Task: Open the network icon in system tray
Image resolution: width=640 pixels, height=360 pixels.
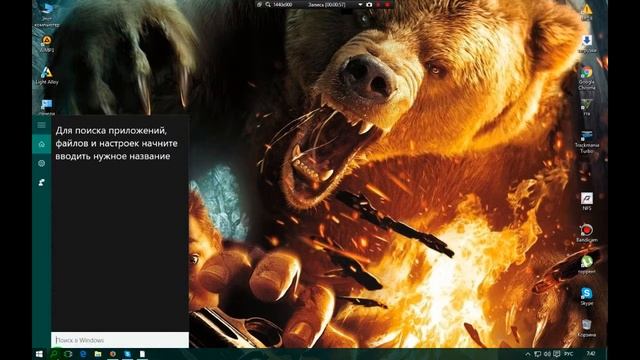Action: point(538,354)
